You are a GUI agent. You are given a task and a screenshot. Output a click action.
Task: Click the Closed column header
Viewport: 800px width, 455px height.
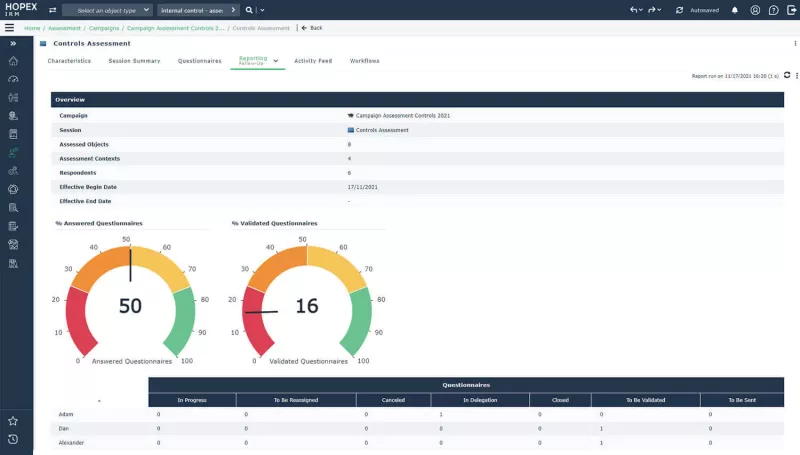tap(560, 400)
